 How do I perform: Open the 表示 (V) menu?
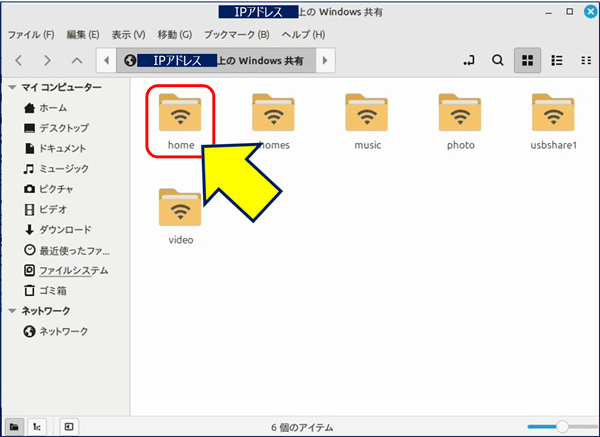128,34
